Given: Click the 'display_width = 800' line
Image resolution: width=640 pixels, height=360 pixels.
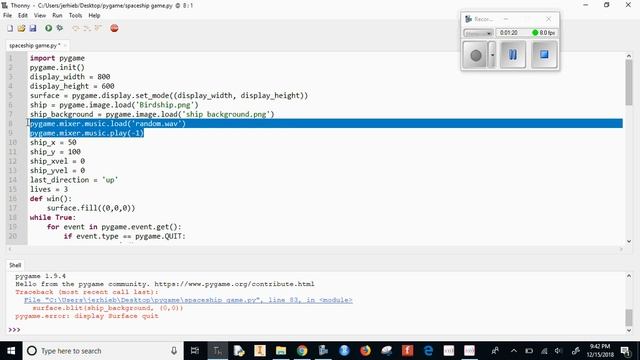Looking at the screenshot, I should [x=70, y=77].
